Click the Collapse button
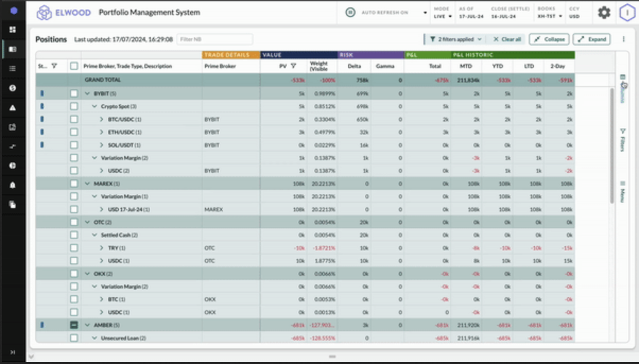 tap(549, 39)
